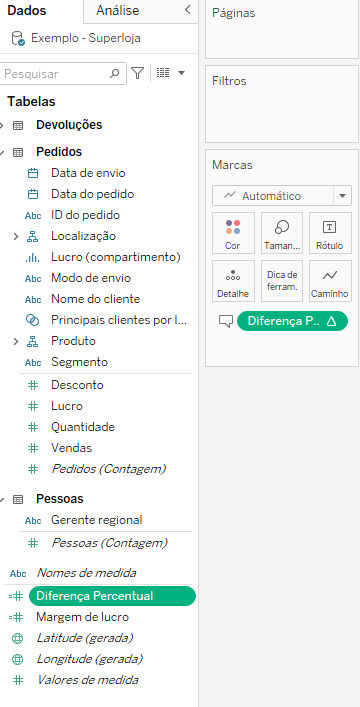This screenshot has height=707, width=360.
Task: Open the Tamanho size marks card
Action: [282, 233]
